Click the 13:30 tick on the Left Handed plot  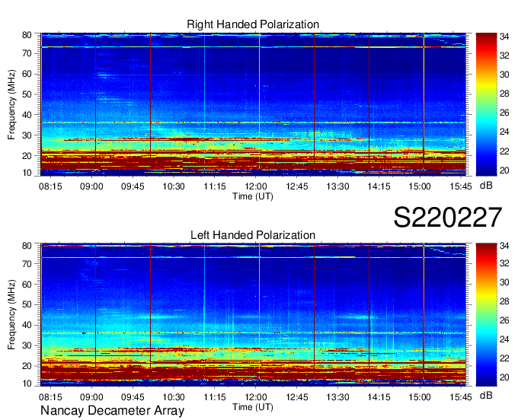coord(337,397)
